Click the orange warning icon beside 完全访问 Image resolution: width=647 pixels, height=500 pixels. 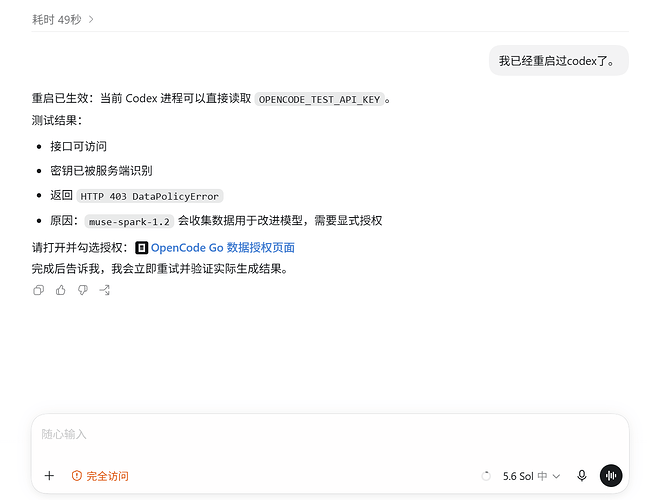[77, 476]
